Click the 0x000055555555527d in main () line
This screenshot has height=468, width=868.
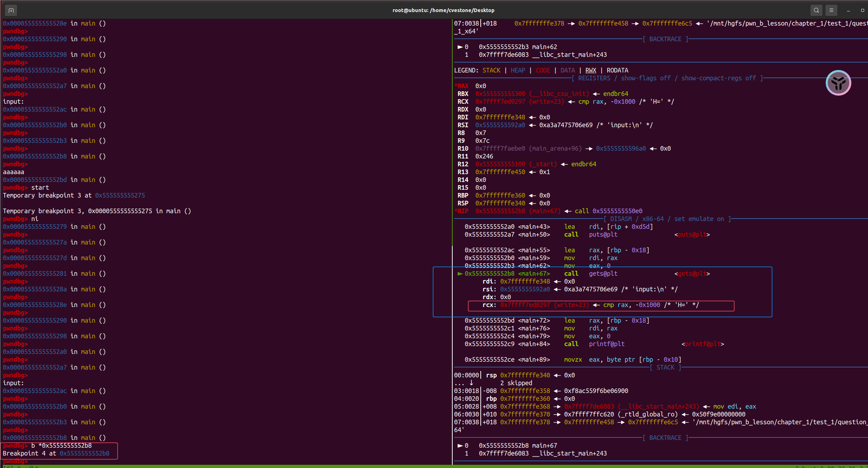(54, 258)
